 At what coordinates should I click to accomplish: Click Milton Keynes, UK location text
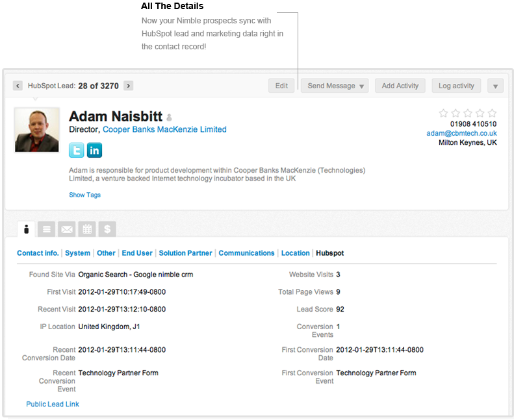[468, 142]
